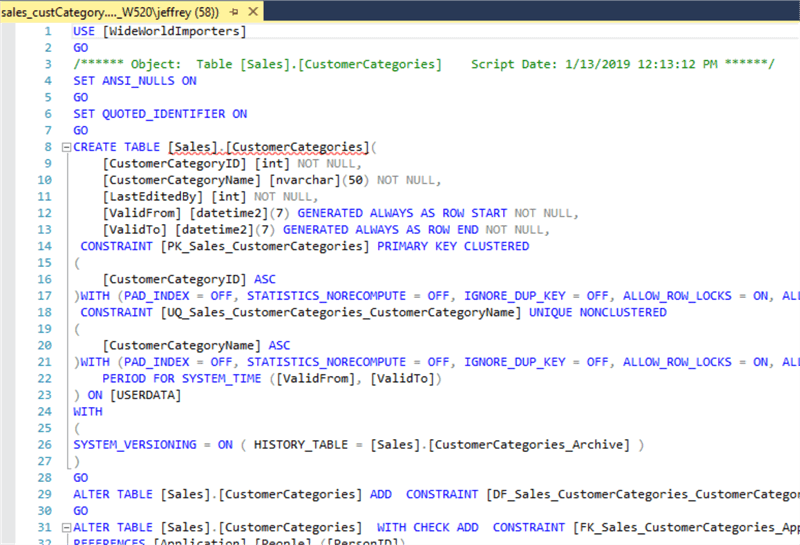Click IGNORE_DUP_KEY on line 21

tap(515, 362)
